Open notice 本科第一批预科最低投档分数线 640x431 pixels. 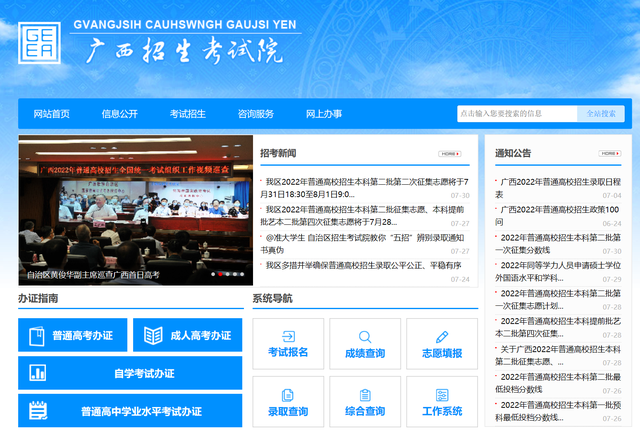click(x=558, y=411)
